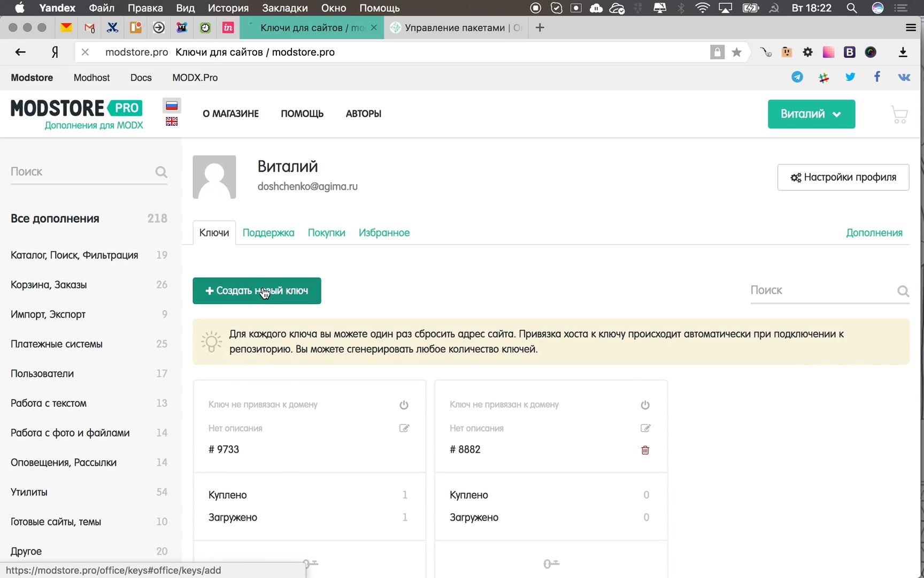
Task: Open the shopping cart icon
Action: (x=899, y=115)
